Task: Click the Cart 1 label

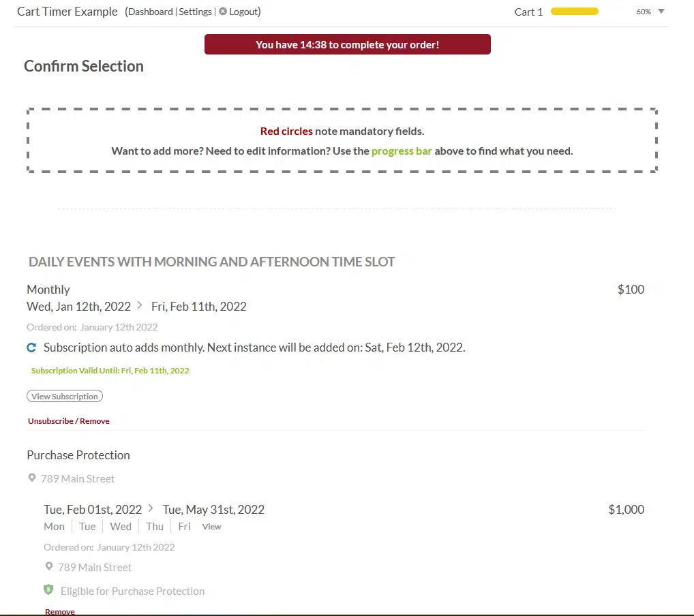Action: click(x=528, y=12)
